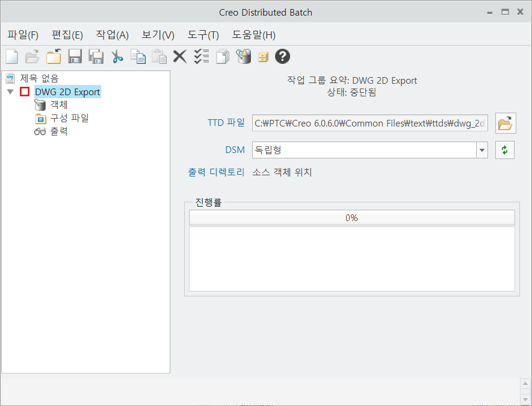Image resolution: width=532 pixels, height=406 pixels.
Task: Click the stacked pages toolbar icon
Action: click(223, 57)
